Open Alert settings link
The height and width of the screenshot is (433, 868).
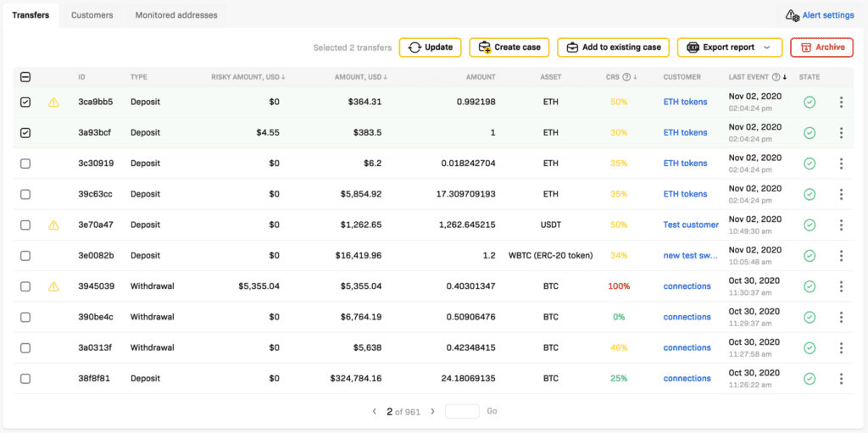[820, 15]
